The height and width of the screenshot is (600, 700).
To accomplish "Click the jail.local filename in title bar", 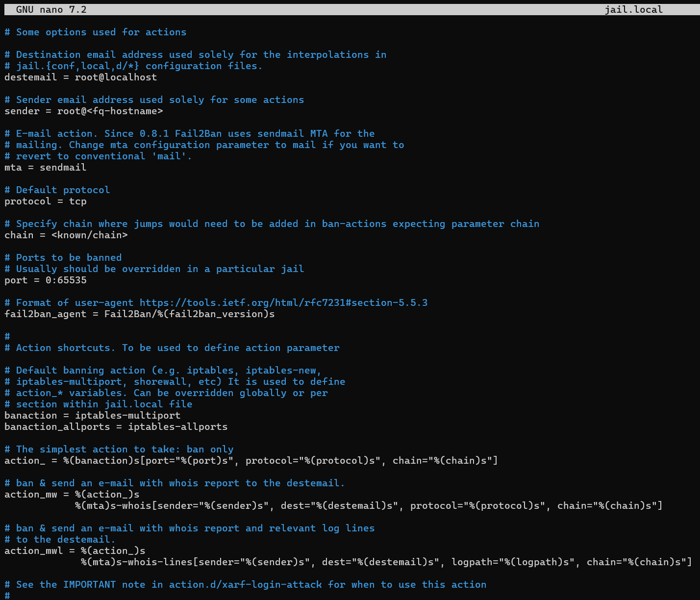I will [x=633, y=9].
